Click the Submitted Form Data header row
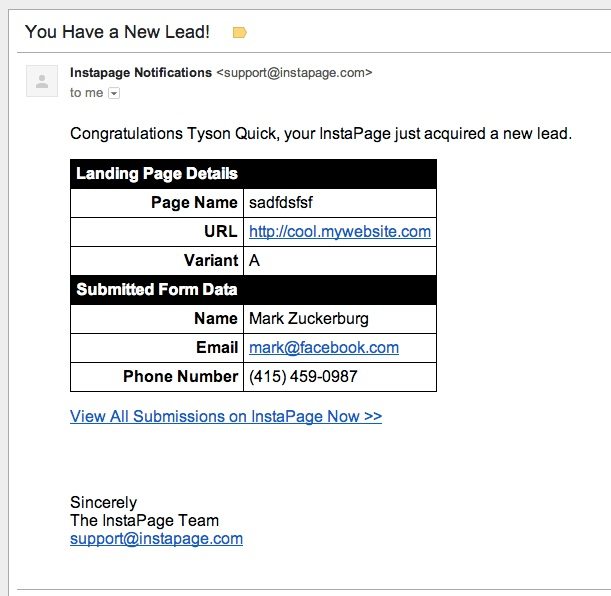The image size is (611, 596). pos(253,290)
